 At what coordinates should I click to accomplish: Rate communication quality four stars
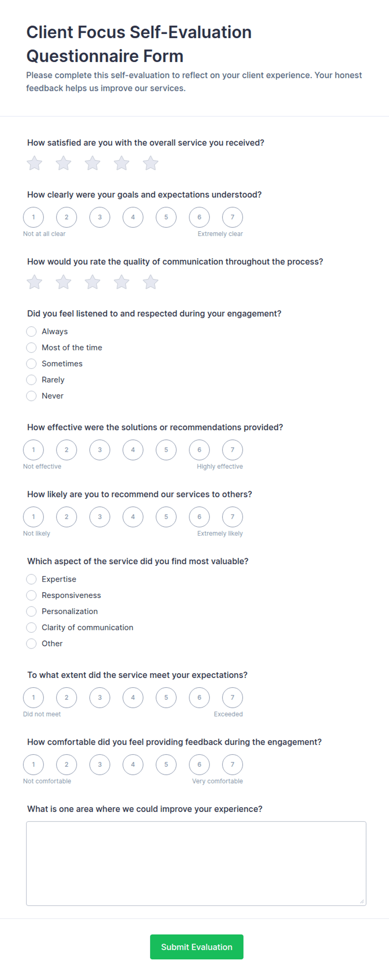(122, 282)
